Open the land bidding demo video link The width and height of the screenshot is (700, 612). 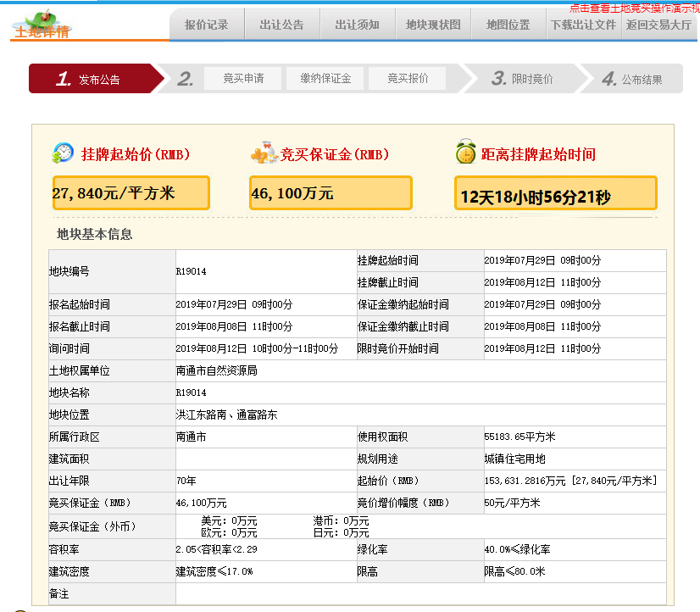point(635,7)
